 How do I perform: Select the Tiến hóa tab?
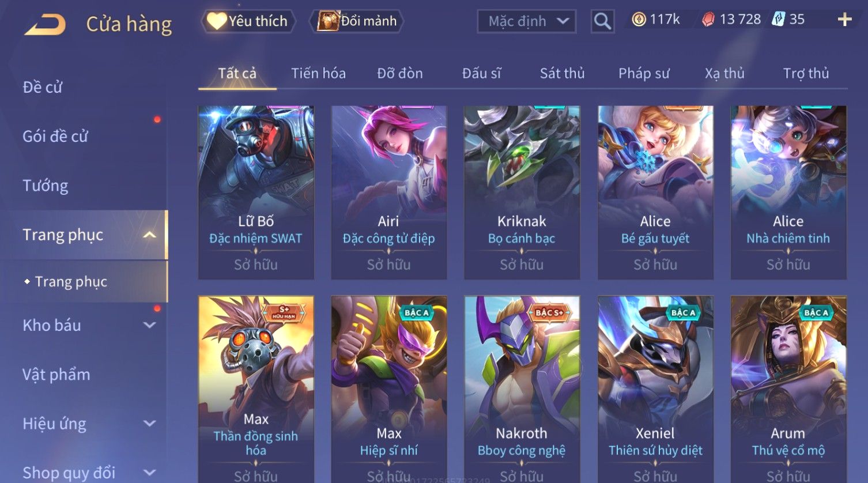coord(318,73)
